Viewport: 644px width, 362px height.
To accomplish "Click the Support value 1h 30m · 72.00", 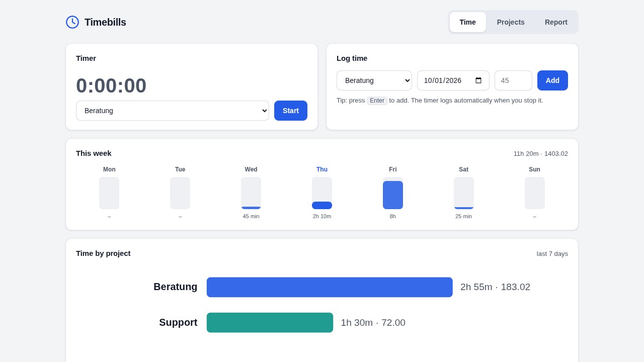I will [x=373, y=323].
